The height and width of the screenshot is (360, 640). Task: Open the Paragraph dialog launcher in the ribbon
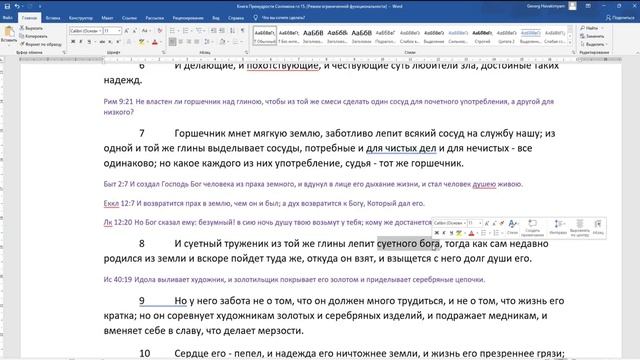click(246, 52)
